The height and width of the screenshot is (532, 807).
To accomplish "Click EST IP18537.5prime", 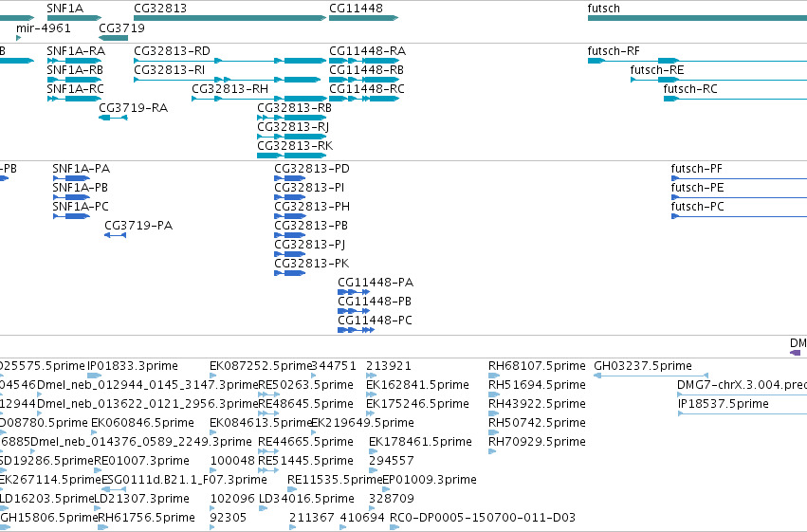I will click(743, 413).
